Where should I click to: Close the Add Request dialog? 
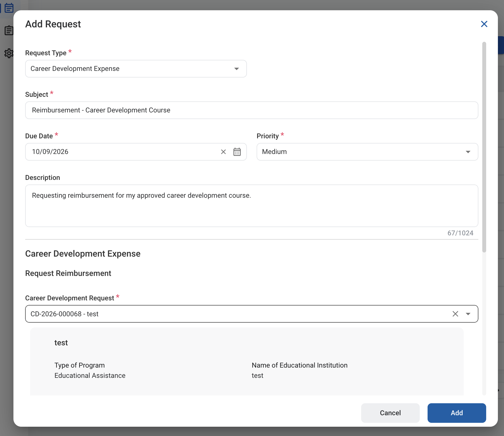[x=484, y=24]
